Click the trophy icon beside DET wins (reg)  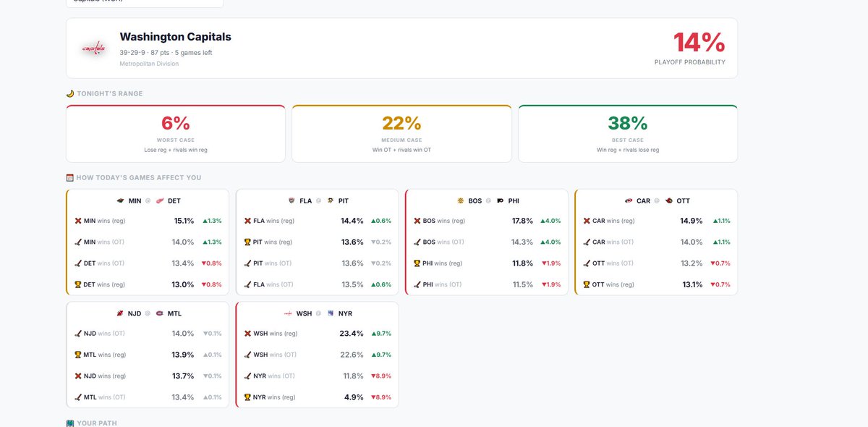(78, 284)
